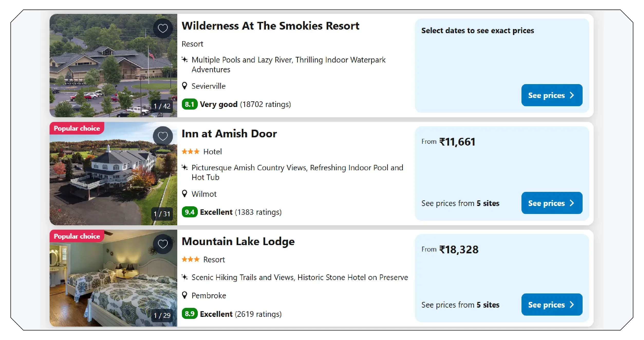Select the three-star rating icons under Inn at Amish Door
The image size is (644, 340).
[191, 151]
